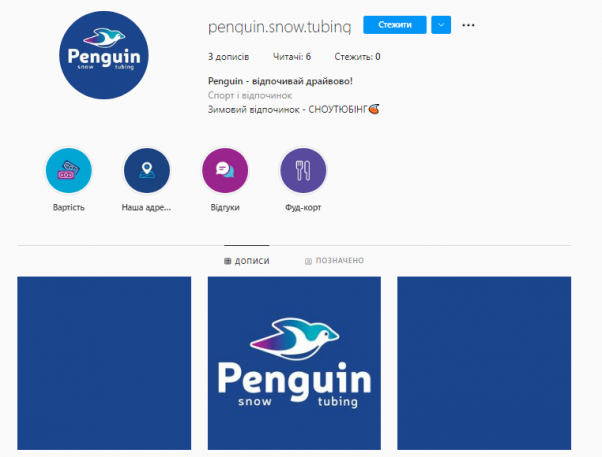Switch to the ПОЗНАЧЕНО tab
The height and width of the screenshot is (457, 602).
334,261
